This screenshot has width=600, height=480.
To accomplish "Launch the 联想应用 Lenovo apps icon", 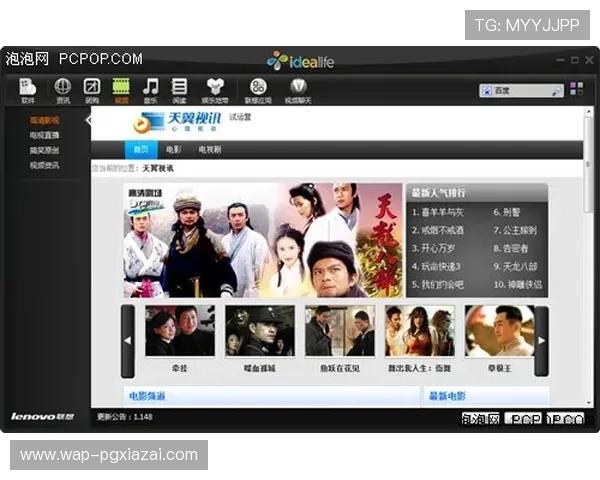I will click(258, 89).
